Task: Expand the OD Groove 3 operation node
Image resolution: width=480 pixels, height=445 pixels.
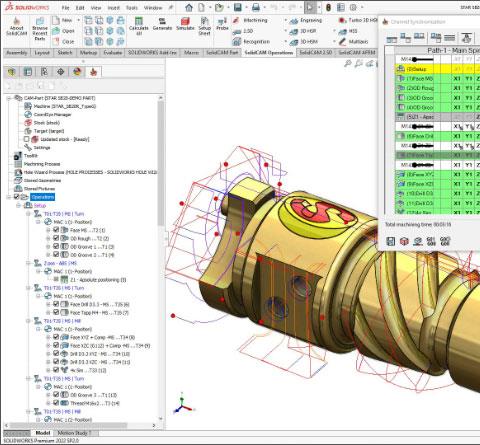Action: [x=48, y=395]
